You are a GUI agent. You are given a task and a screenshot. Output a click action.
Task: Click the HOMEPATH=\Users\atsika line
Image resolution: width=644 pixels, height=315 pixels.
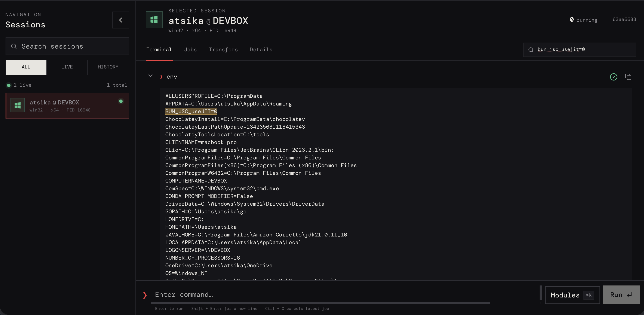pyautogui.click(x=201, y=227)
